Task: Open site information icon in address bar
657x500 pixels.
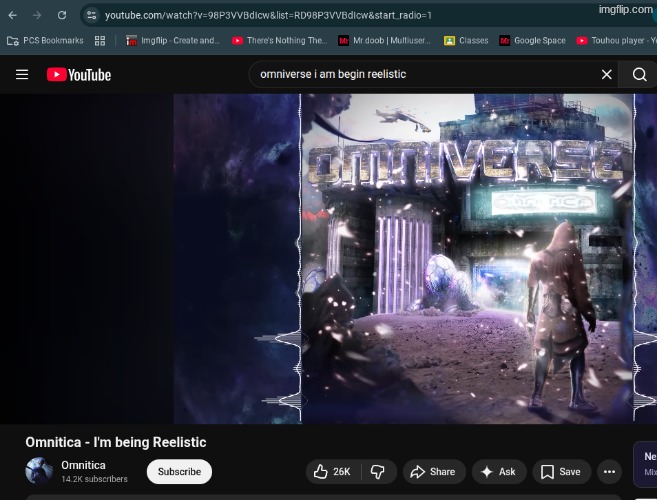Action: point(91,16)
